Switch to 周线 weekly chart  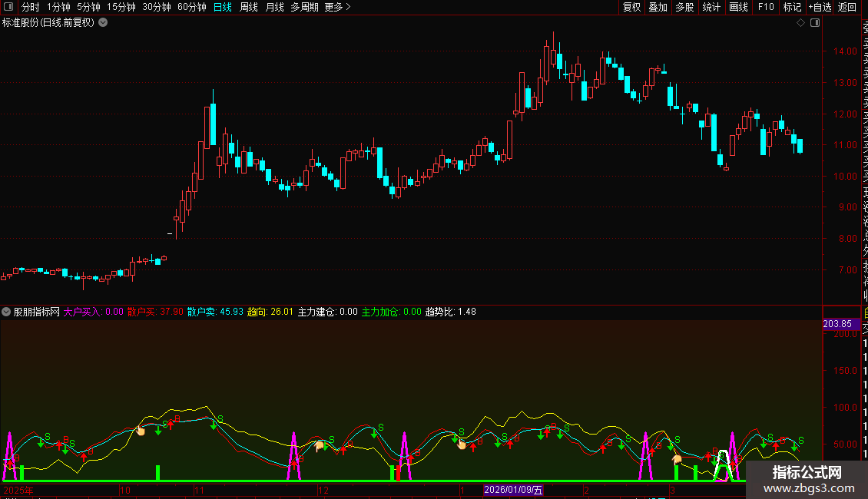pos(249,7)
